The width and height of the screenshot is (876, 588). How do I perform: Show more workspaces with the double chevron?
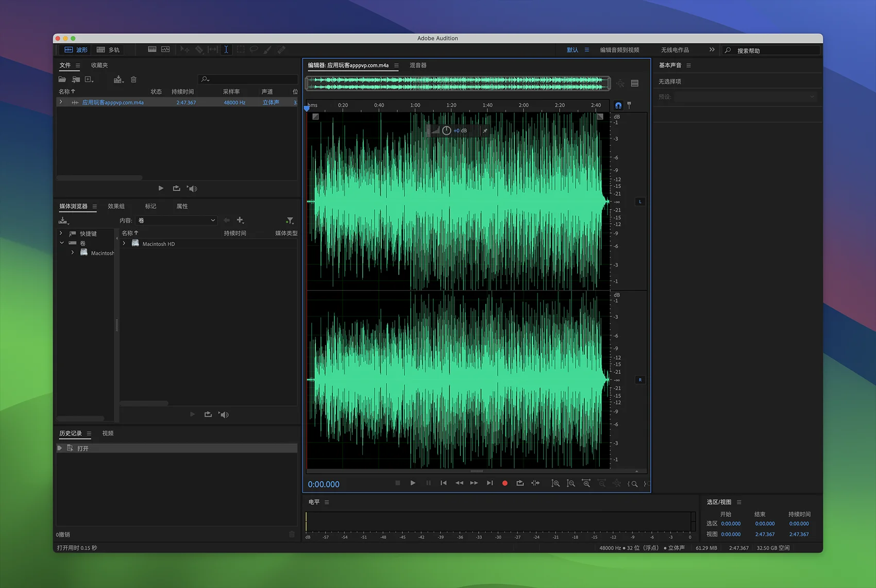click(x=712, y=49)
